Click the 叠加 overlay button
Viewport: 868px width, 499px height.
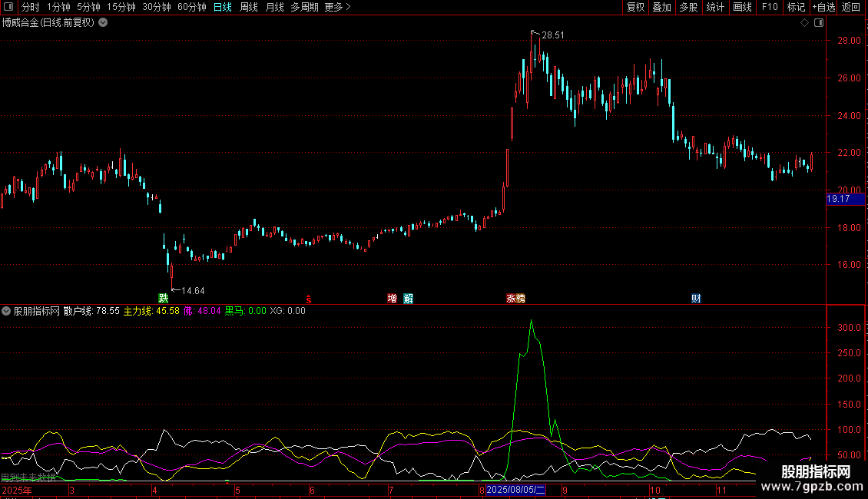661,7
